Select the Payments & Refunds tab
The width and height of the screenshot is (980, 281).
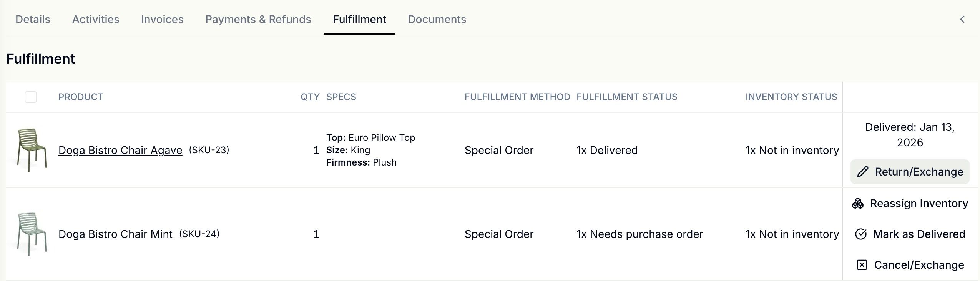click(258, 19)
